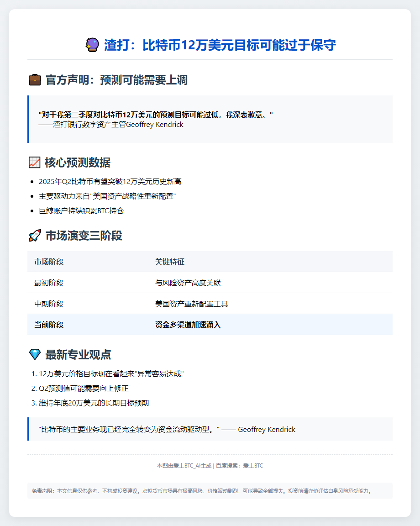Viewport: 420px width, 526px height.
Task: Click the heading 核心预测数据
Action: click(x=78, y=163)
